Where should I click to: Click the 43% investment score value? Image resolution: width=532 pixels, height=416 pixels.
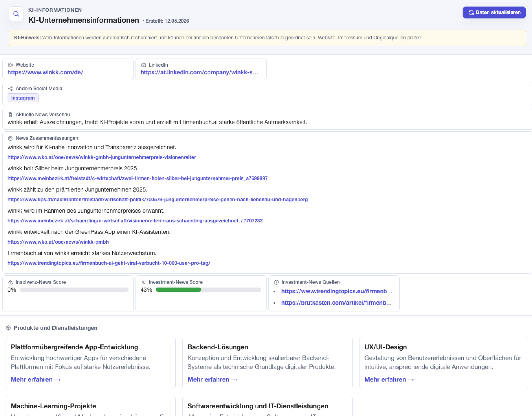[146, 290]
